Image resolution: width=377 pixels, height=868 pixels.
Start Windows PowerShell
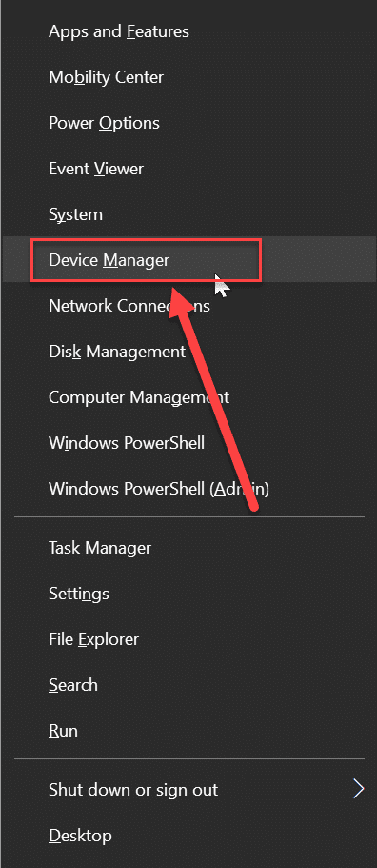[188, 443]
